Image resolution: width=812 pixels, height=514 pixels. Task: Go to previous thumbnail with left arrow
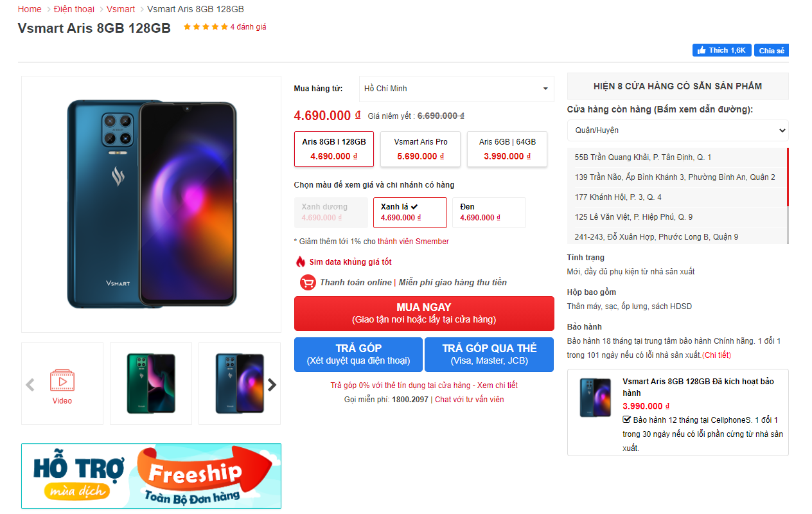[30, 385]
